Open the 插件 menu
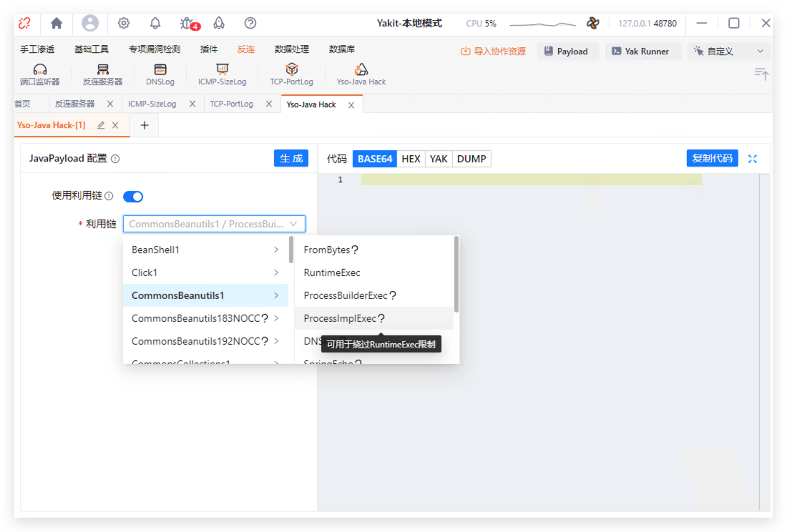The image size is (787, 532). coord(209,49)
